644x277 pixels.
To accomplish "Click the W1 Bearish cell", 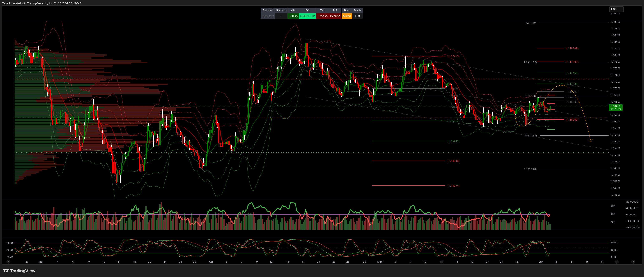I will pos(322,16).
